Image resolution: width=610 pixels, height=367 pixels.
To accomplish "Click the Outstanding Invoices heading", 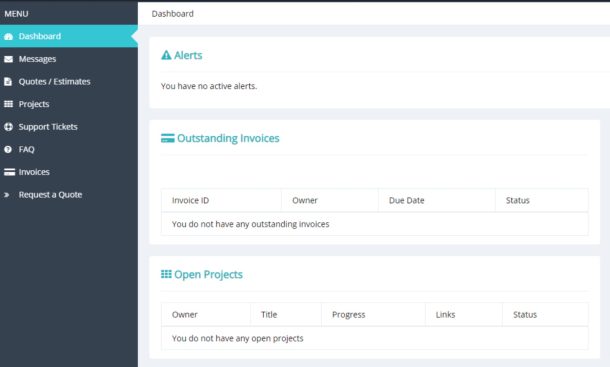I will pyautogui.click(x=228, y=138).
